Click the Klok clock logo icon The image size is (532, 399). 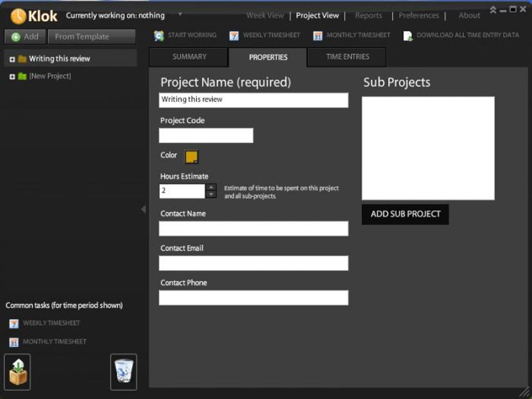click(x=18, y=16)
